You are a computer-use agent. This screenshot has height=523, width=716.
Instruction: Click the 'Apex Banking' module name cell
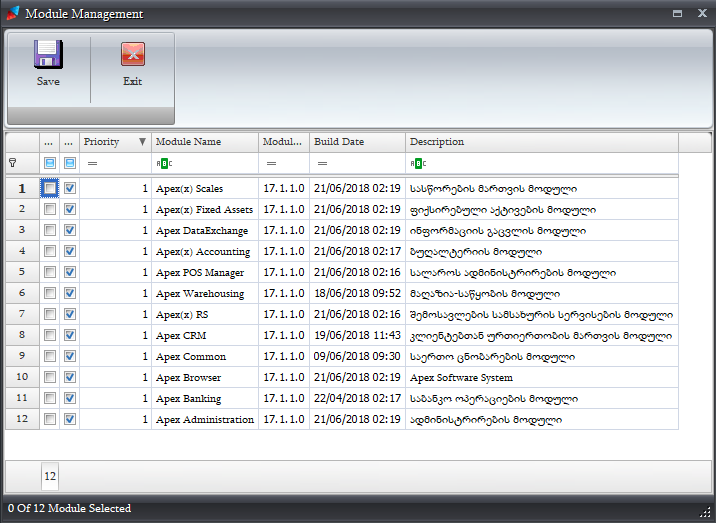coord(205,398)
